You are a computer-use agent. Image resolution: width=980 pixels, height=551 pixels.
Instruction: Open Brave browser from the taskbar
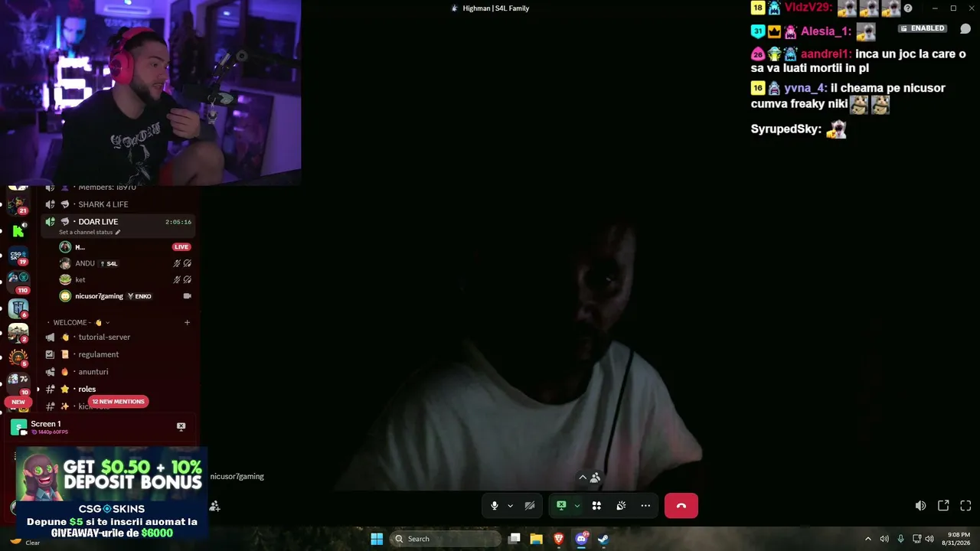(x=559, y=539)
